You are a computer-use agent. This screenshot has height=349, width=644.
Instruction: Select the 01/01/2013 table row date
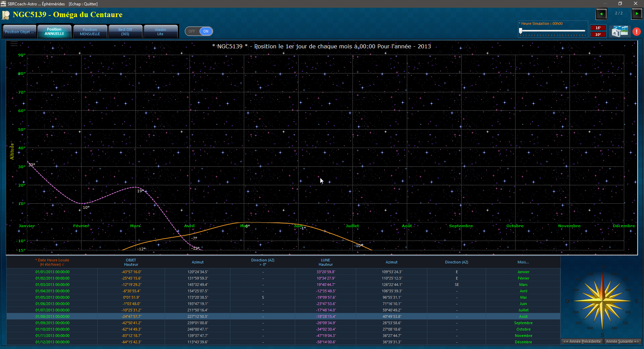coord(53,272)
